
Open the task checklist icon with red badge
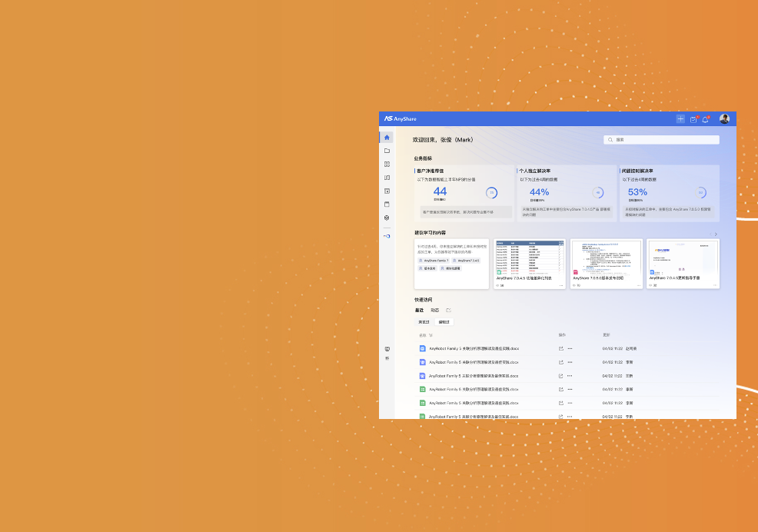tap(693, 119)
